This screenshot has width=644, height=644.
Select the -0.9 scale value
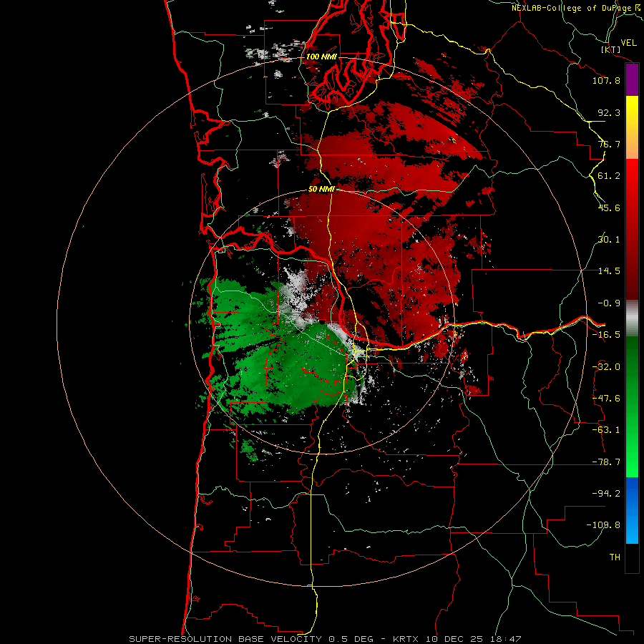pos(609,303)
